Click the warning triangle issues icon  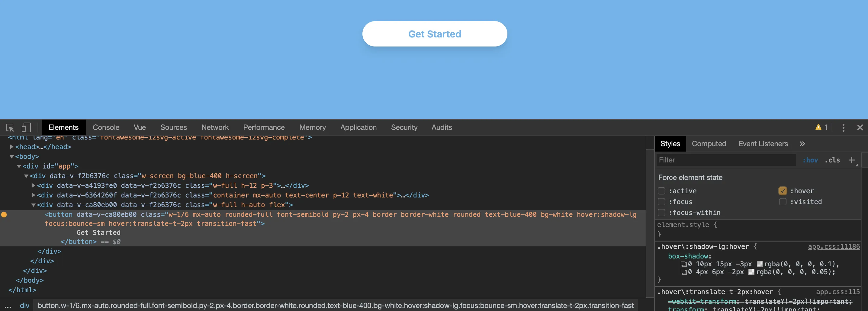[818, 127]
